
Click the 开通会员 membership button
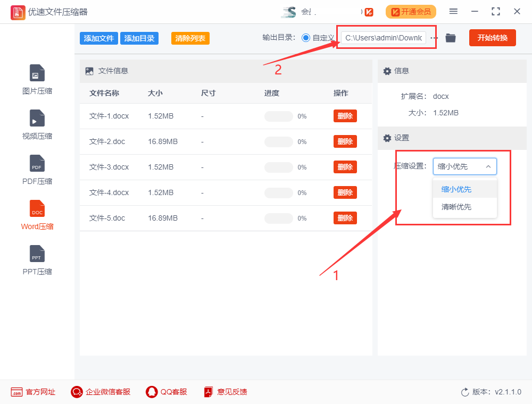(x=411, y=11)
